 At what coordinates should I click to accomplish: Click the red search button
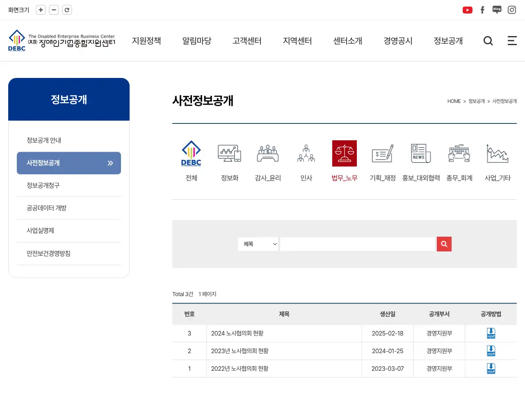point(444,244)
